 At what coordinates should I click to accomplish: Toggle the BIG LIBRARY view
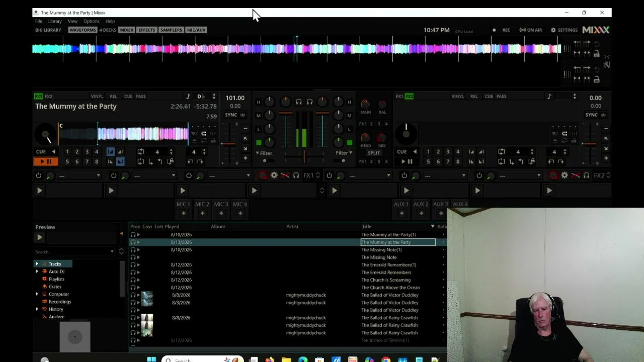(48, 30)
